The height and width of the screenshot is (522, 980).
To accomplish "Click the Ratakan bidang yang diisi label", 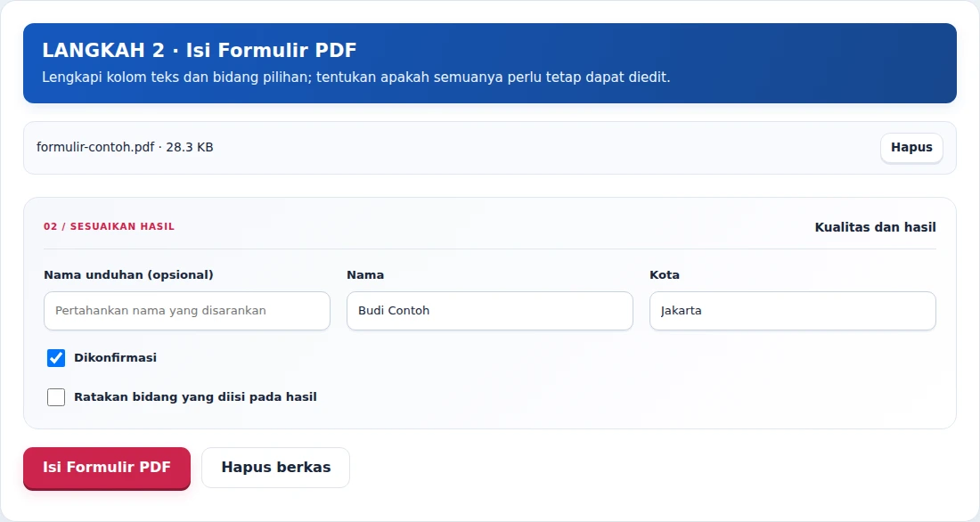I will pyautogui.click(x=195, y=397).
